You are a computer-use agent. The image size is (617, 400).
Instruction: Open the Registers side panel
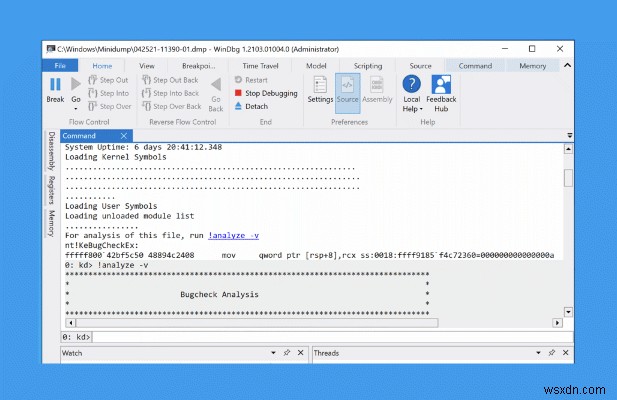click(x=51, y=190)
